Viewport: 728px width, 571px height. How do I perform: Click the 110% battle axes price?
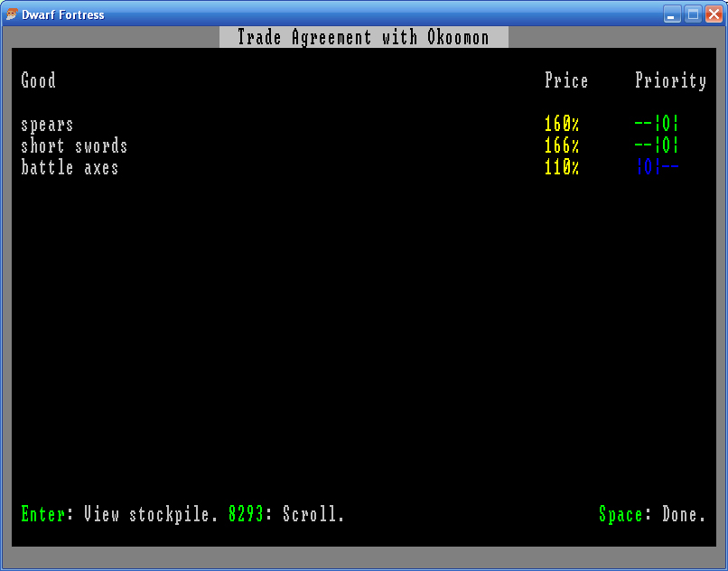click(x=562, y=167)
